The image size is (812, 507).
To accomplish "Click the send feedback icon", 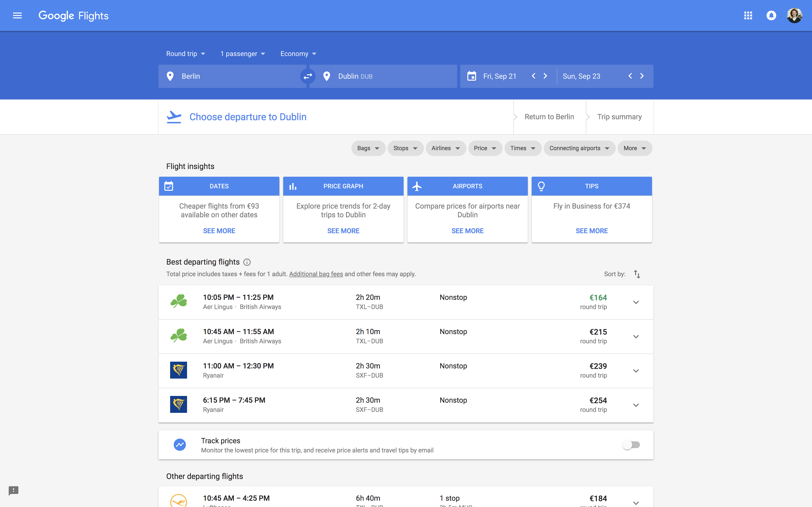I will pyautogui.click(x=14, y=491).
